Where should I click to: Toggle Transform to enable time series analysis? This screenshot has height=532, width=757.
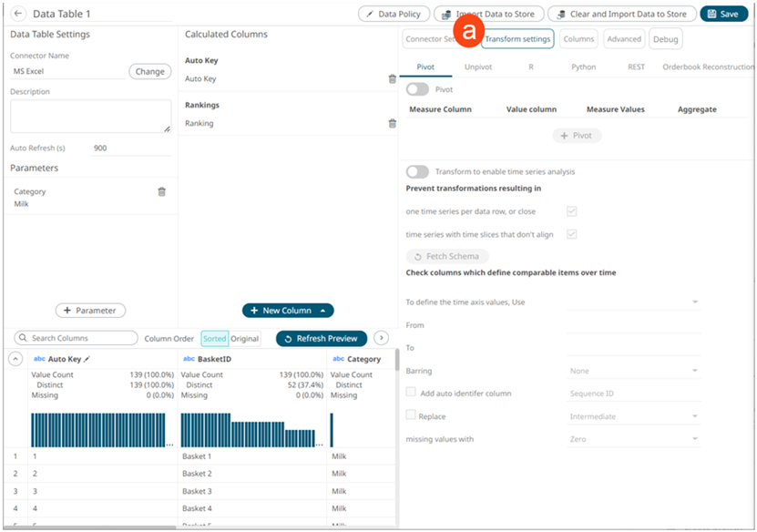point(417,171)
